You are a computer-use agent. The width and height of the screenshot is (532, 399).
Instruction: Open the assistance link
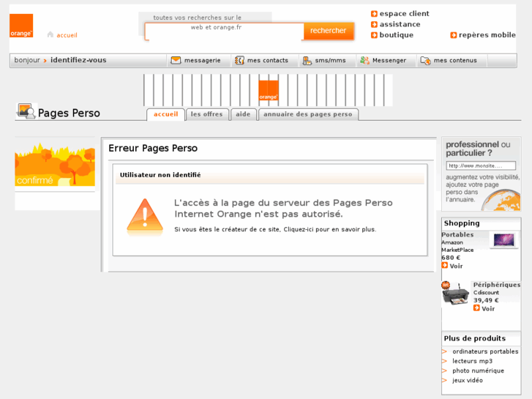400,24
